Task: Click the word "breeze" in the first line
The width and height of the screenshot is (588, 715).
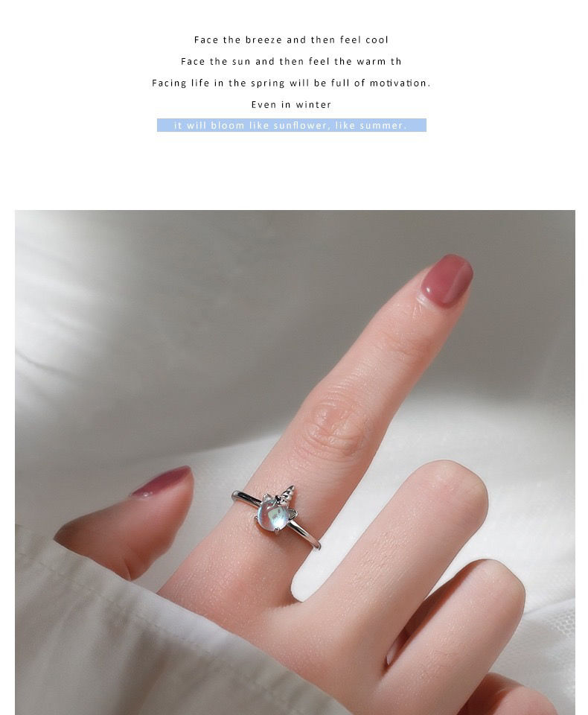Action: pyautogui.click(x=263, y=40)
